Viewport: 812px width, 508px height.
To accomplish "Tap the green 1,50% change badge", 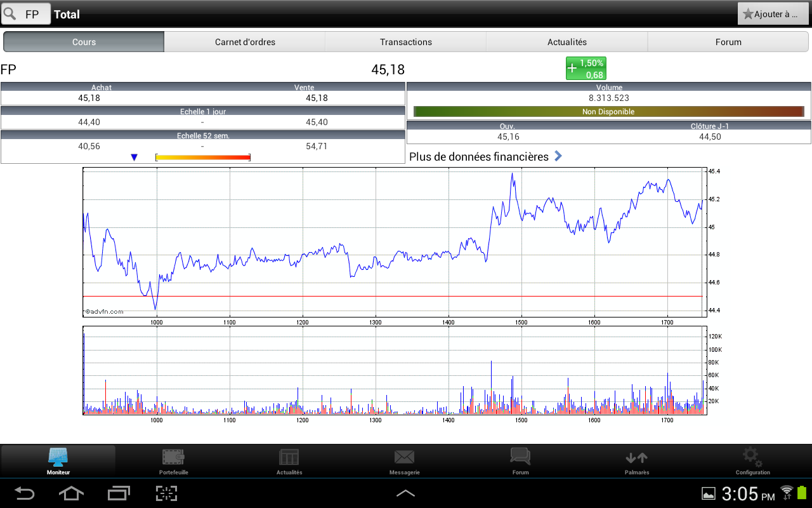I will point(585,67).
